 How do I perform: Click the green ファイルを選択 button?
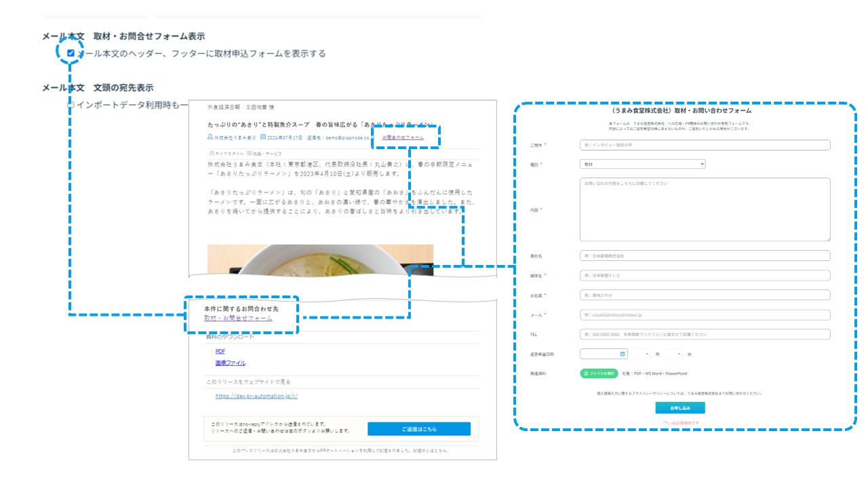point(599,373)
